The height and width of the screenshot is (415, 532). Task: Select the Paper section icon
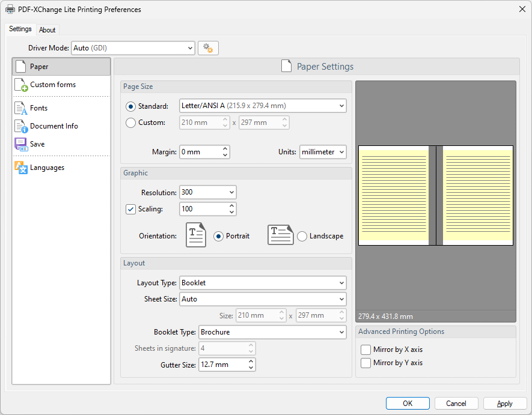tap(20, 67)
